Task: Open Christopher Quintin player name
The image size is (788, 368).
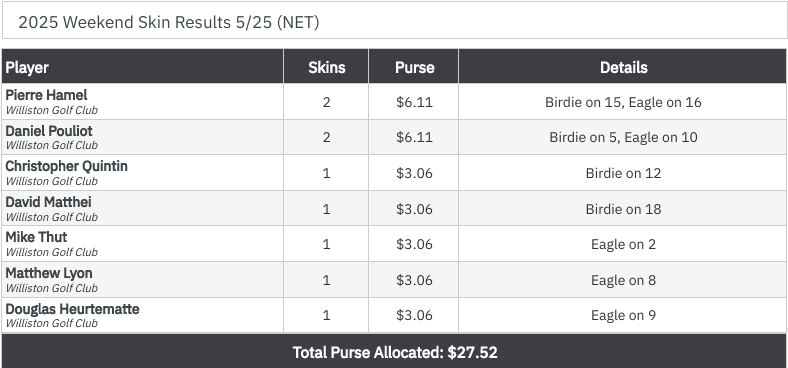Action: (66, 166)
